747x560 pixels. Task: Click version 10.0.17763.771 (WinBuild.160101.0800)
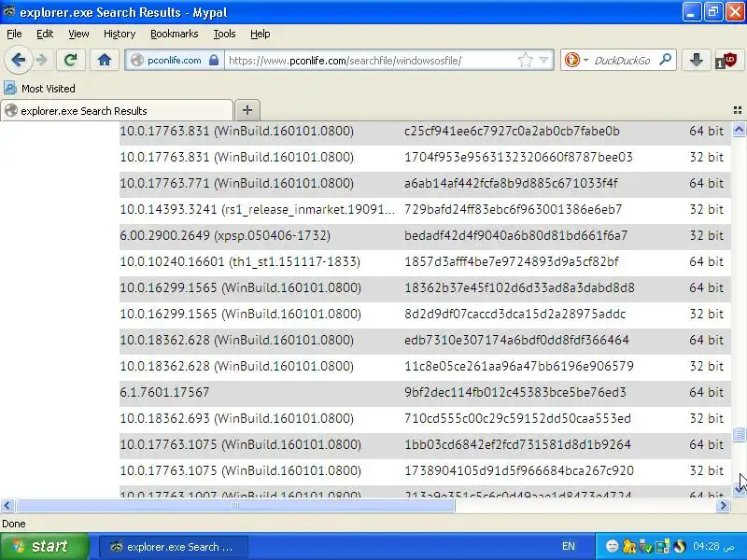click(237, 183)
